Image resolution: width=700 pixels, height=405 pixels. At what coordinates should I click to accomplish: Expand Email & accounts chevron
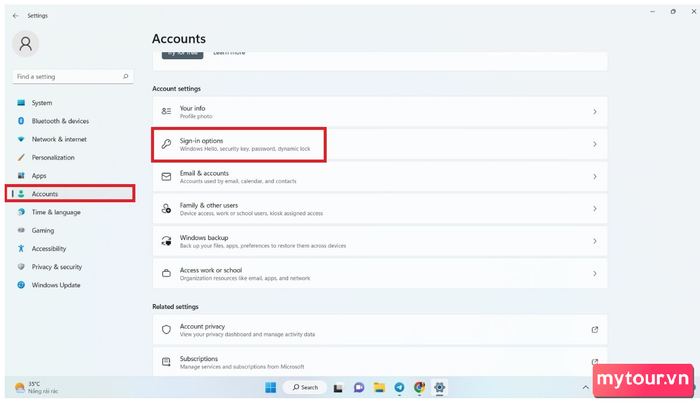tap(595, 176)
